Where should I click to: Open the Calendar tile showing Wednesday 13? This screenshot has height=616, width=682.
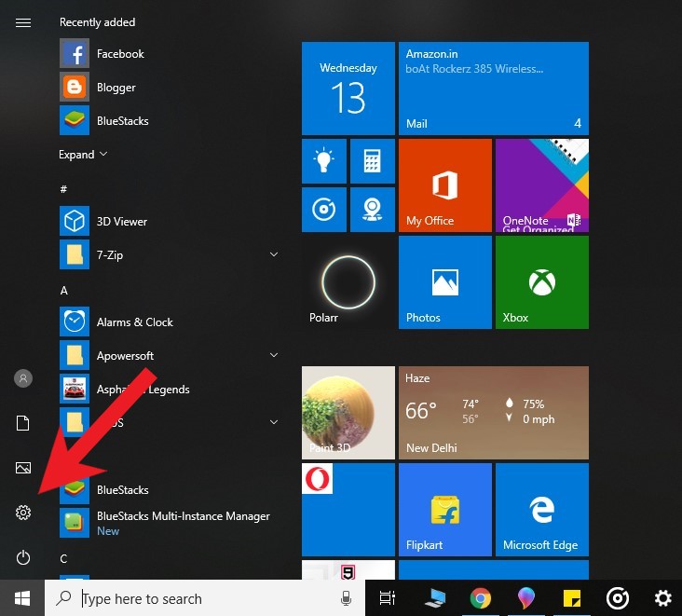348,89
